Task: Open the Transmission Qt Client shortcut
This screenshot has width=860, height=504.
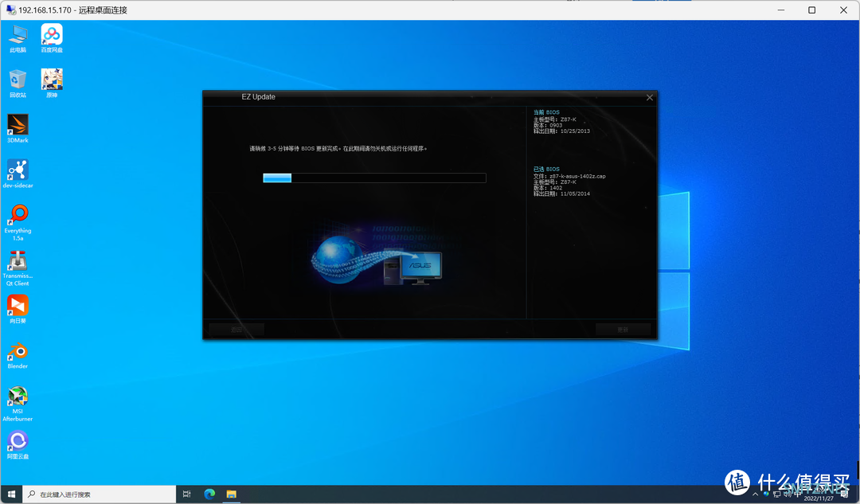Action: (18, 268)
